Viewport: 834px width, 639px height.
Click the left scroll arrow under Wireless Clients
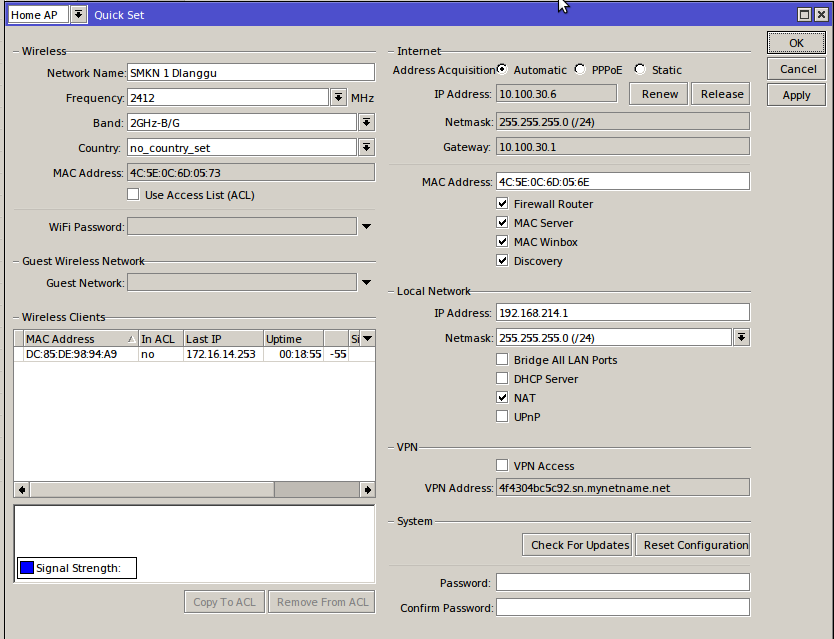(20, 489)
